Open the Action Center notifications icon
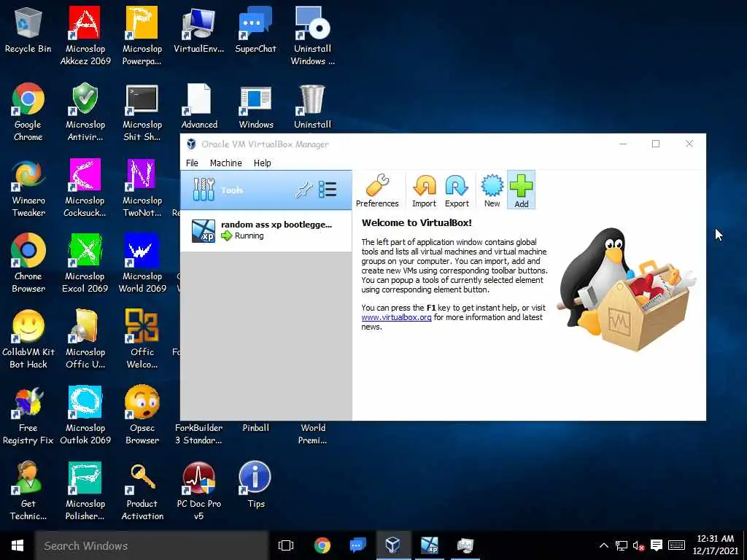This screenshot has height=560, width=747. coord(657,545)
